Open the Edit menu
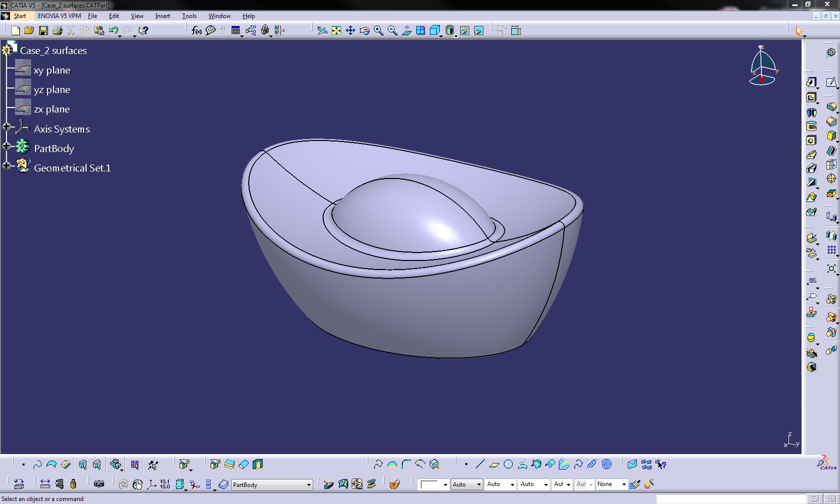Viewport: 840px width, 504px height. [x=114, y=16]
